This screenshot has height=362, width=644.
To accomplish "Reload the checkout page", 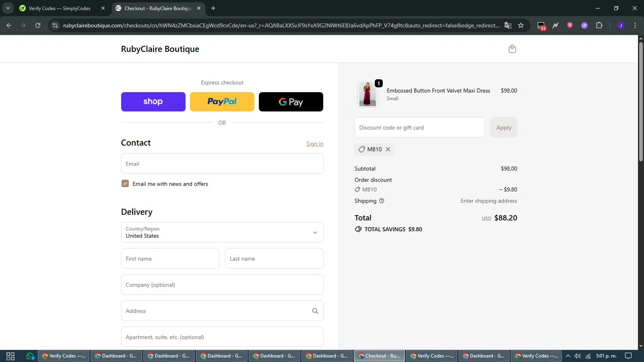I will point(38,25).
